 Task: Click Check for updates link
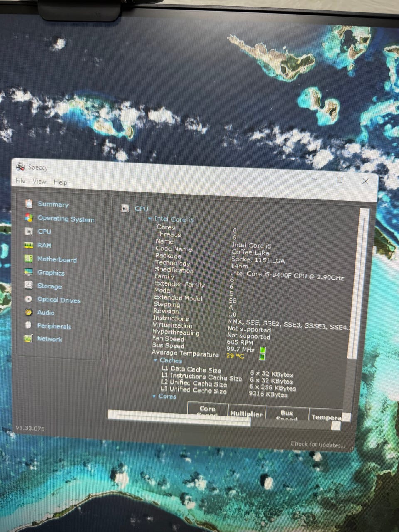point(318,444)
